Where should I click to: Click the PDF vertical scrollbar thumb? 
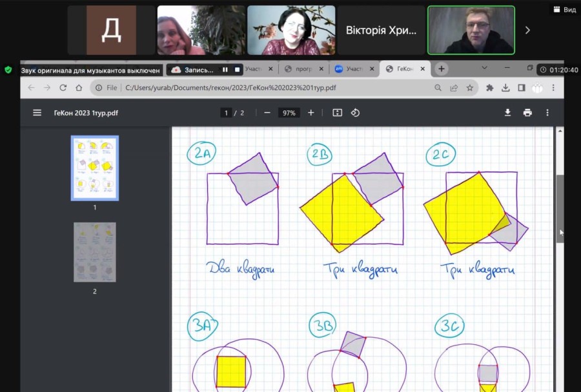click(560, 208)
